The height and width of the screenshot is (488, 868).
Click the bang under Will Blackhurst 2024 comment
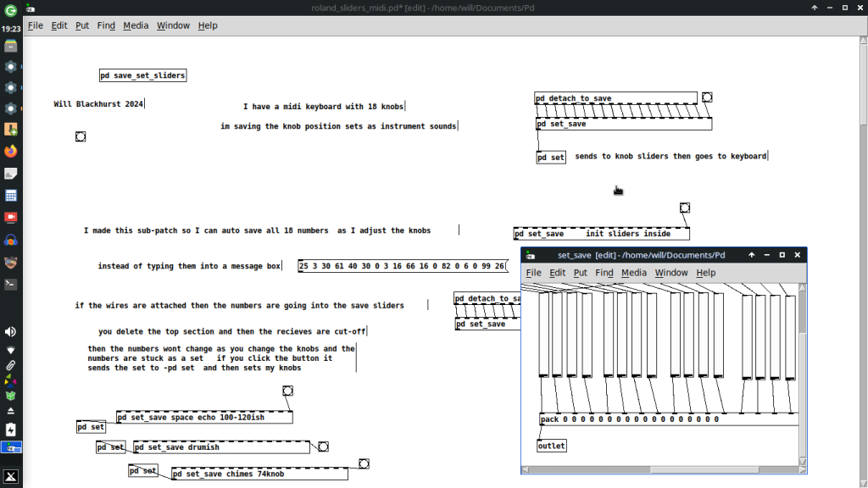tap(81, 136)
